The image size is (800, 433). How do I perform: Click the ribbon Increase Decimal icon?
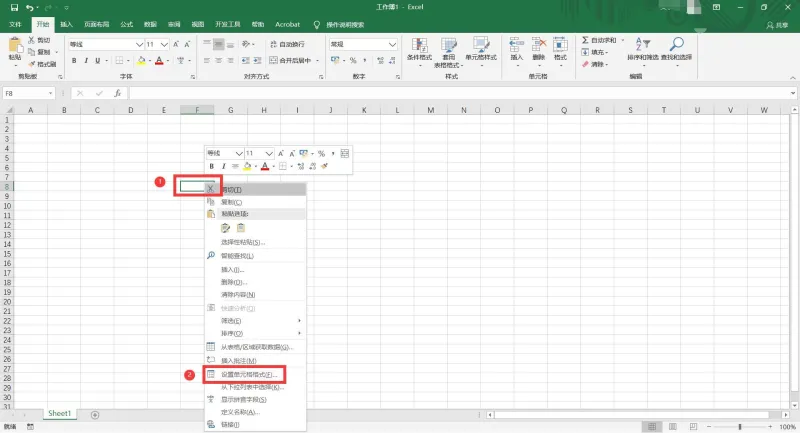click(x=380, y=61)
